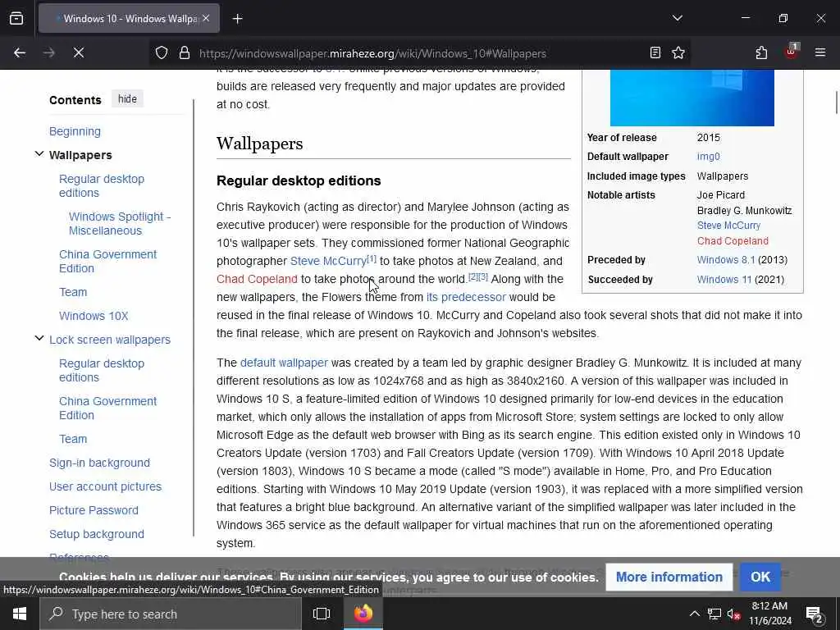
Task: Open Windows 10X contents link
Action: (94, 316)
